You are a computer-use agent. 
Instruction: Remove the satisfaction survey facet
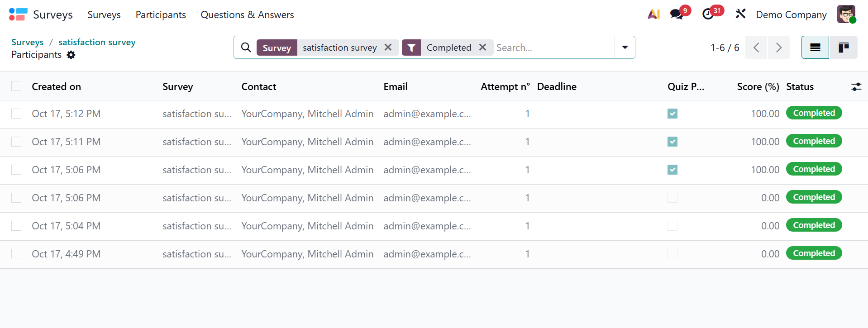tap(388, 48)
